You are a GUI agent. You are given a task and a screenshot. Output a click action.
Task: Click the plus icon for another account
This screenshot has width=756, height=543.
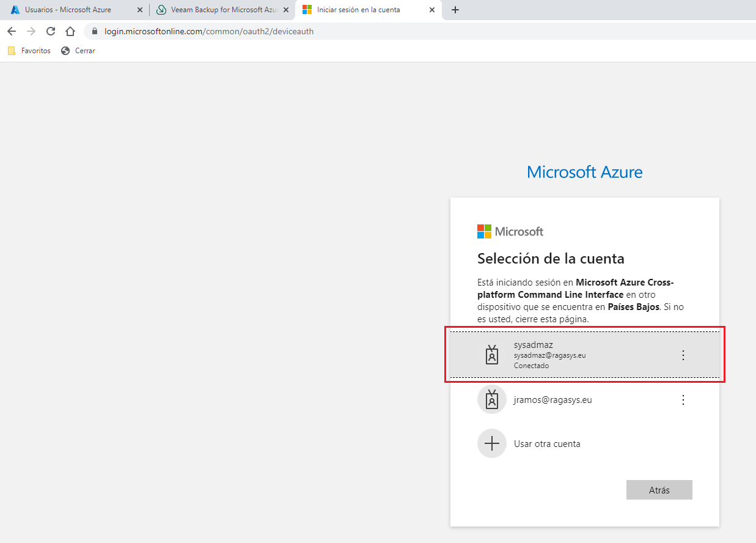[492, 444]
